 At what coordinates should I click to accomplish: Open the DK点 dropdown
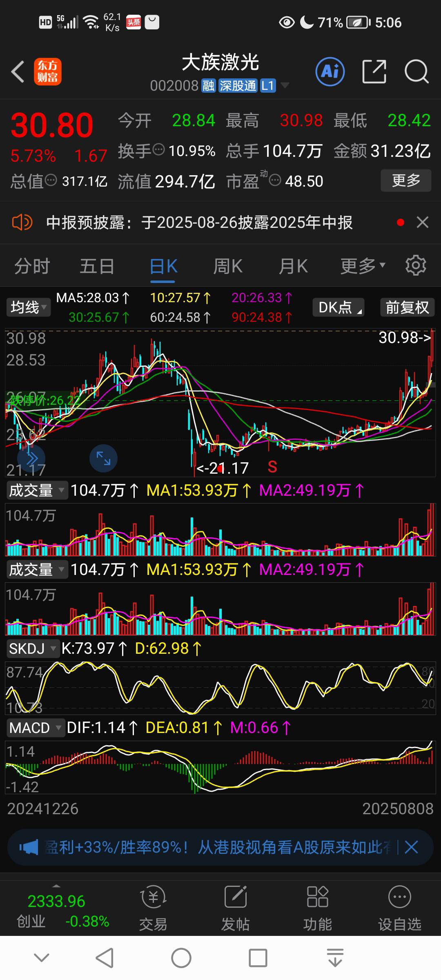point(339,307)
